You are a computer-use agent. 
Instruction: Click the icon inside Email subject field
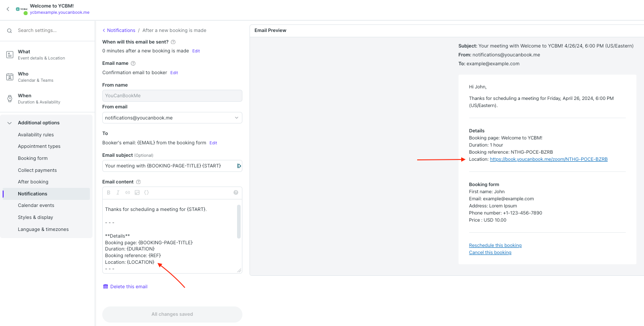click(239, 166)
